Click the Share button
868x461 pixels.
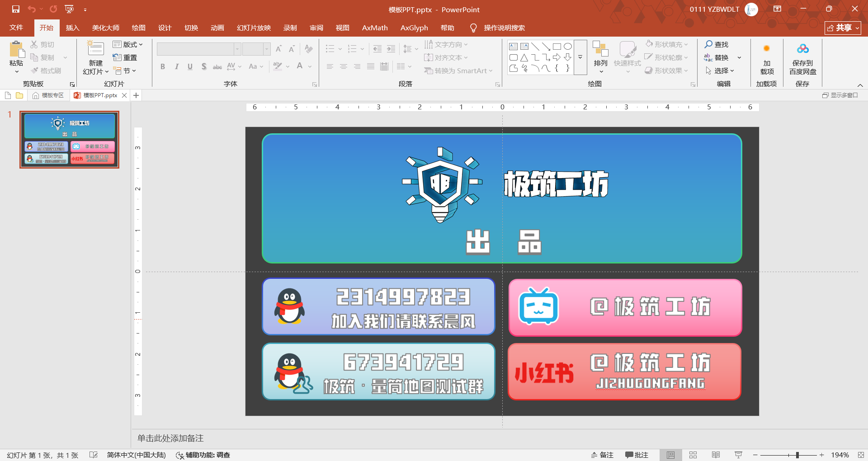[842, 28]
